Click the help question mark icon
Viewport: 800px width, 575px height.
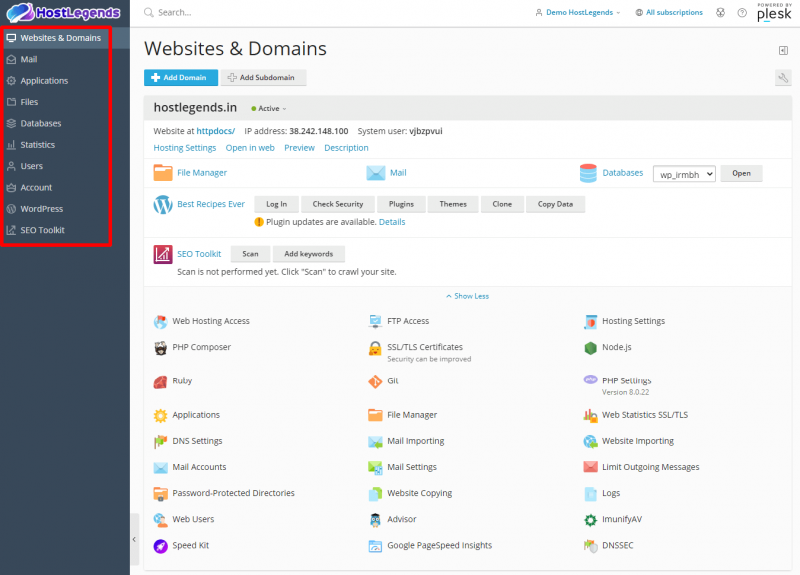click(742, 13)
